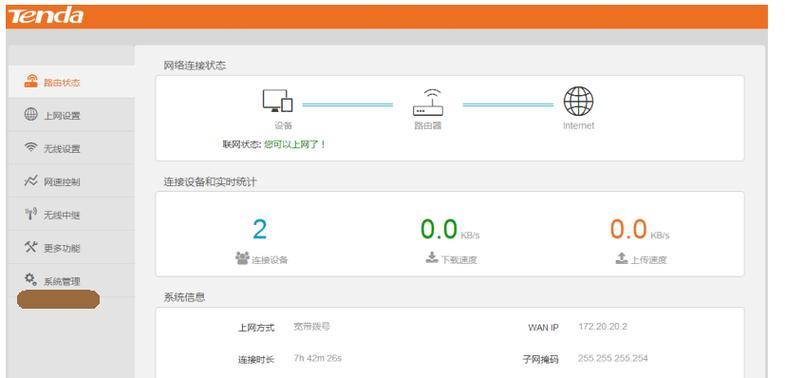
Task: Click the subnet mask value 255.255.255.254
Action: click(x=613, y=358)
